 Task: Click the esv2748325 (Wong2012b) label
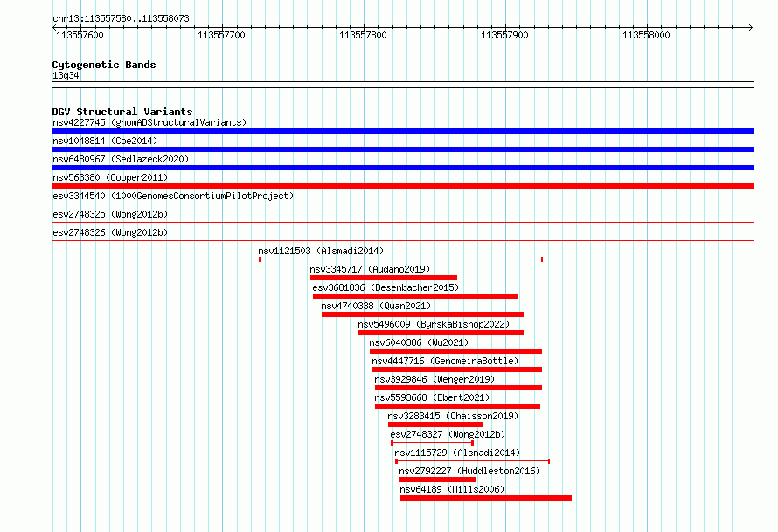110,214
